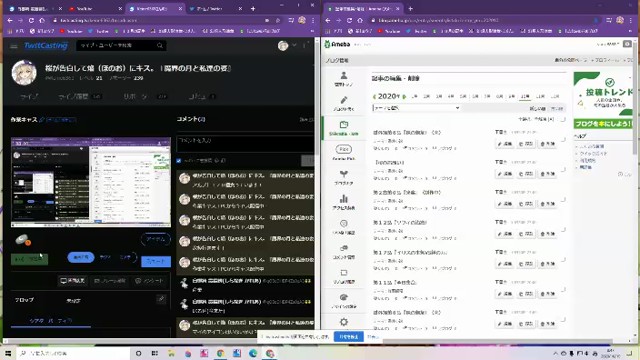Image resolution: width=640 pixels, height=360 pixels.
Task: Tick the checkbox for article 第１２話
Action: [563, 229]
